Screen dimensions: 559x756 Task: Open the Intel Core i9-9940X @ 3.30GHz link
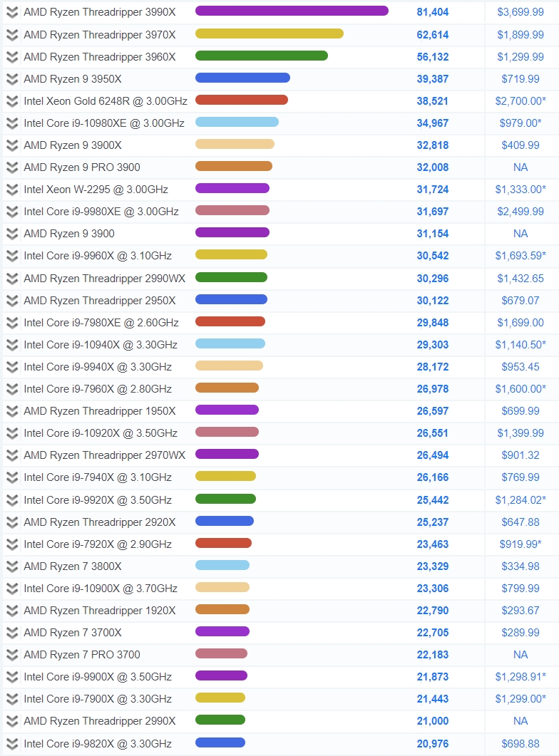click(x=98, y=367)
